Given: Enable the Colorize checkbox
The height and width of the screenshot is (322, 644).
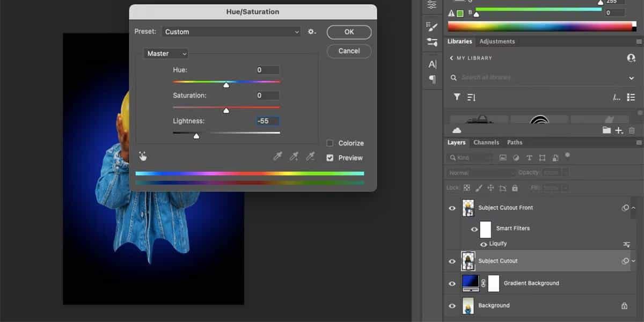Looking at the screenshot, I should [330, 143].
